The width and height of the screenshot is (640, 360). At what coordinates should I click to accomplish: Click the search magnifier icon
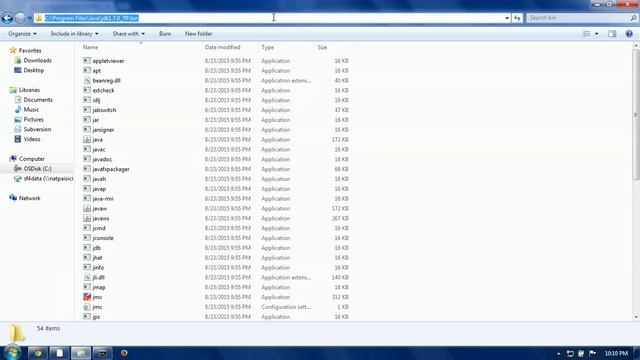(633, 18)
